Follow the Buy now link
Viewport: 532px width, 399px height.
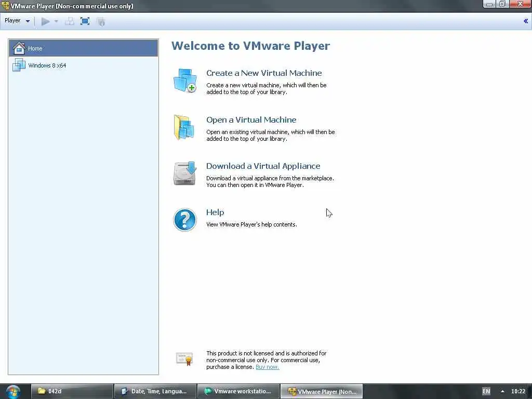[268, 367]
